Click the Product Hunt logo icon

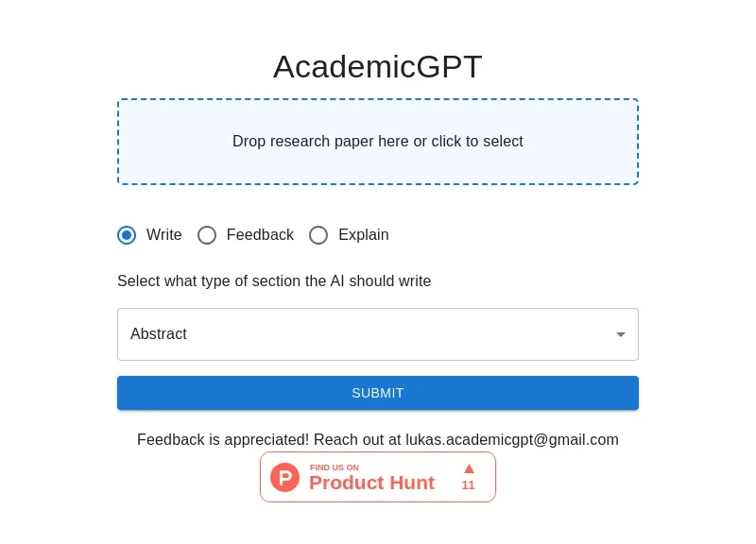tap(284, 477)
